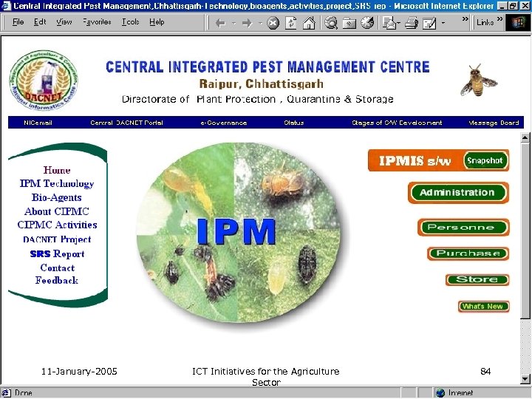Stop page loading with Stop icon
Image resolution: width=532 pixels, height=399 pixels.
point(273,23)
